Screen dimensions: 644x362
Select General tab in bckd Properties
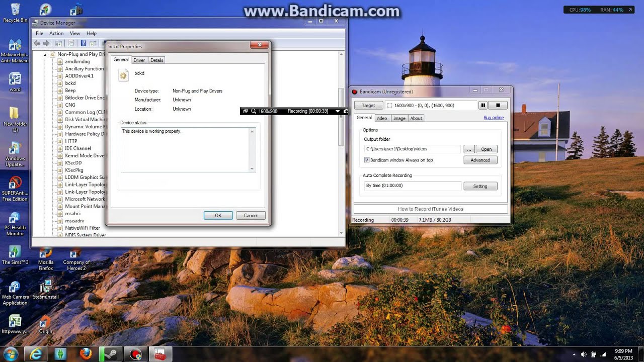tap(121, 59)
